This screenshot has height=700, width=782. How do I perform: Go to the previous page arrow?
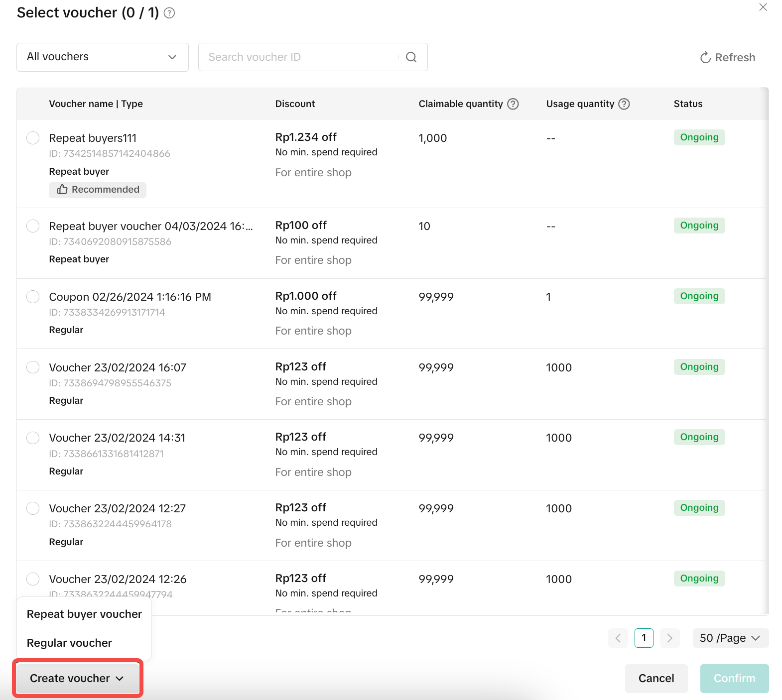click(618, 638)
